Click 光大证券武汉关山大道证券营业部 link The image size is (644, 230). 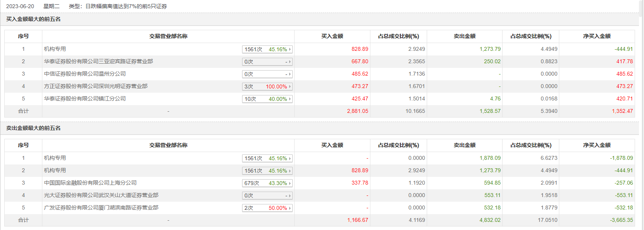click(x=101, y=195)
